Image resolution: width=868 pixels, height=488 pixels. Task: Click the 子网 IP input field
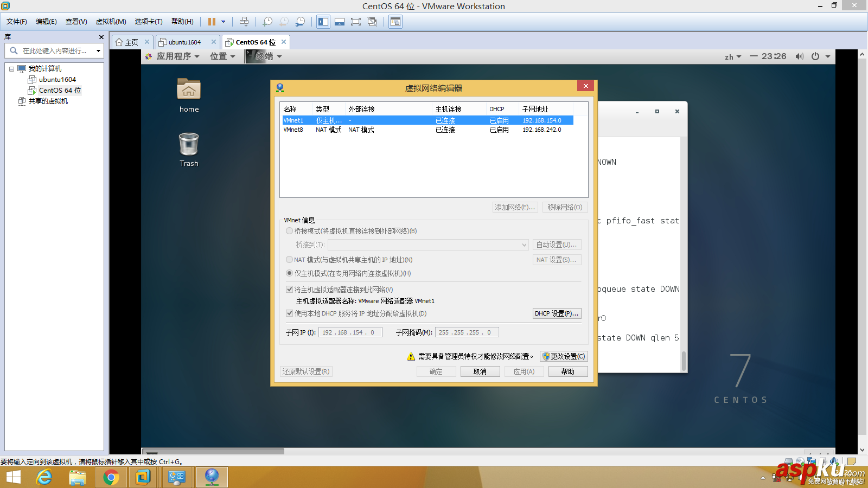(350, 332)
